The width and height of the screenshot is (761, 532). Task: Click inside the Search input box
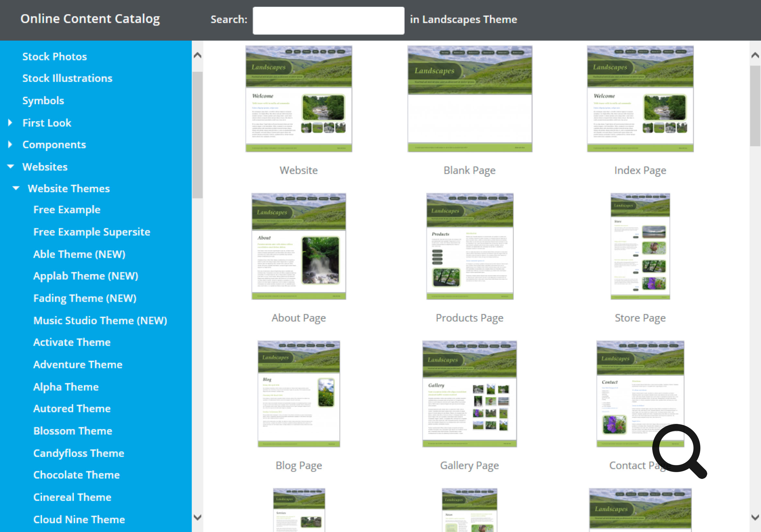(328, 20)
